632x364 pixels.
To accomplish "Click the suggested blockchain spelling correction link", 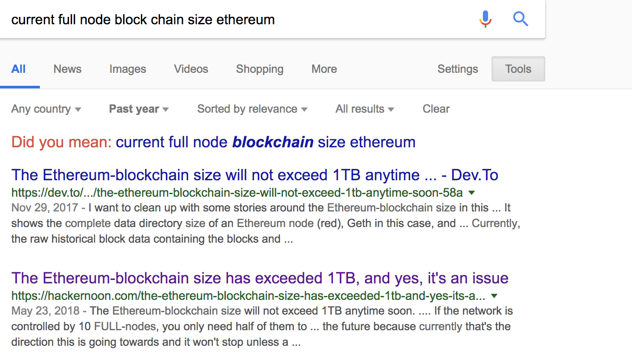I will (265, 142).
